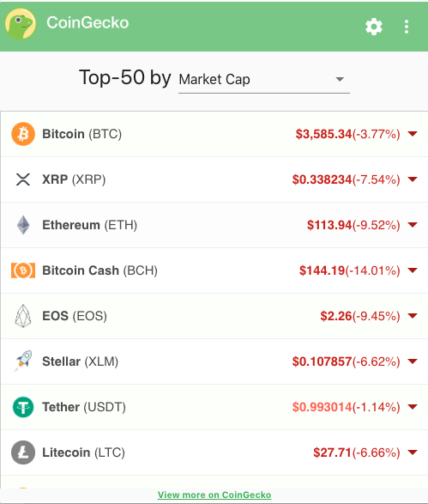Click the CoinGecko header title
Screen dimensions: 428x504
[x=87, y=23]
